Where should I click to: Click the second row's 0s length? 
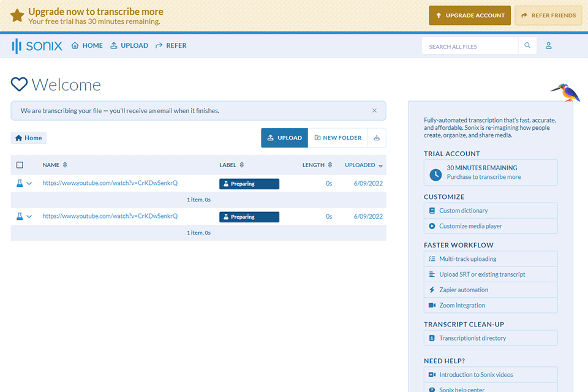point(329,216)
